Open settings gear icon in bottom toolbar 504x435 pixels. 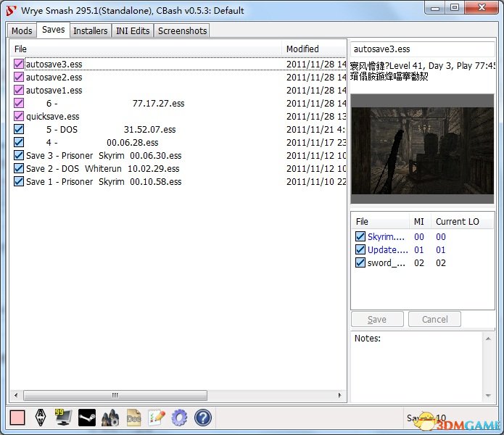tap(179, 418)
